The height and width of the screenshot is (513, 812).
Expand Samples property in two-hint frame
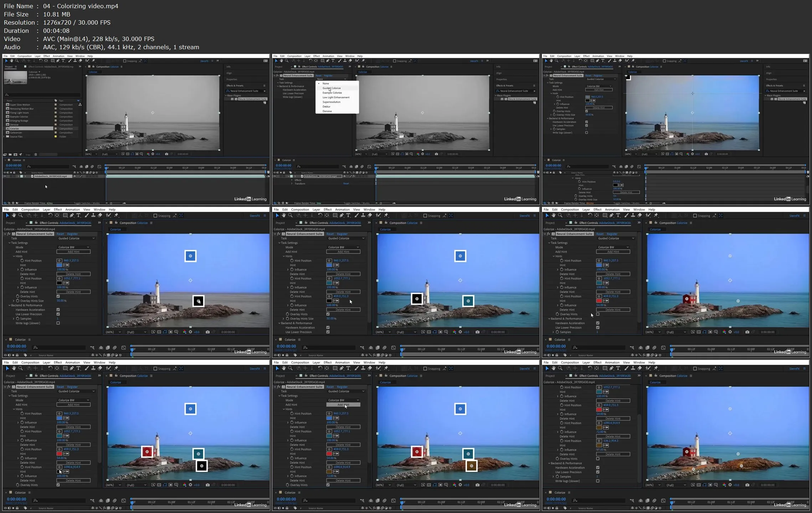(x=14, y=319)
